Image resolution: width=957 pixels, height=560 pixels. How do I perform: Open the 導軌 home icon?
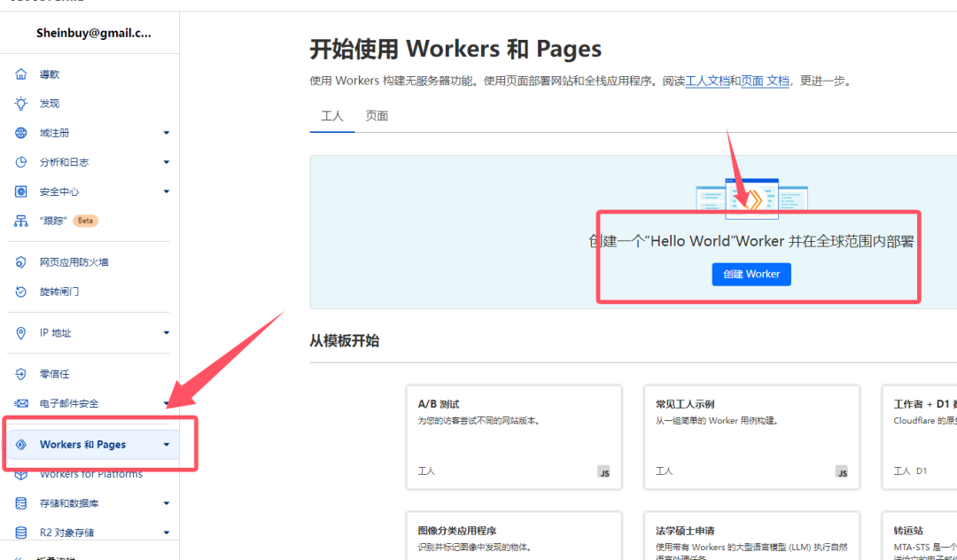point(20,74)
